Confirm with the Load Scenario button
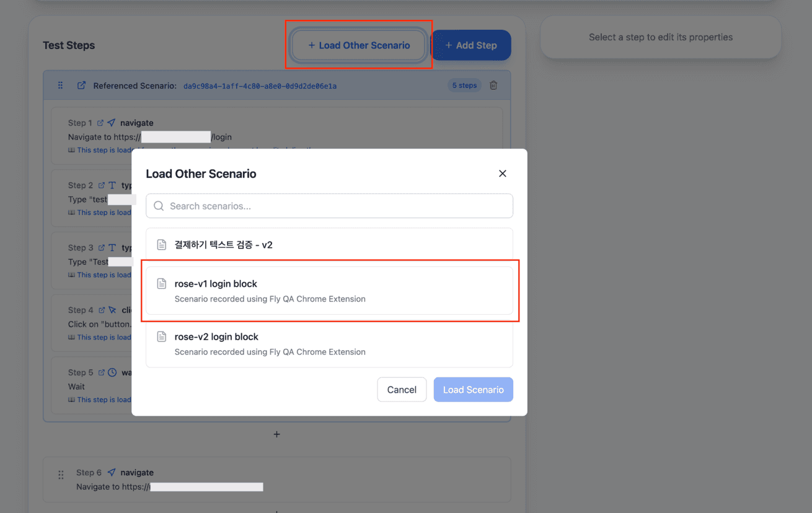The image size is (812, 513). point(473,390)
